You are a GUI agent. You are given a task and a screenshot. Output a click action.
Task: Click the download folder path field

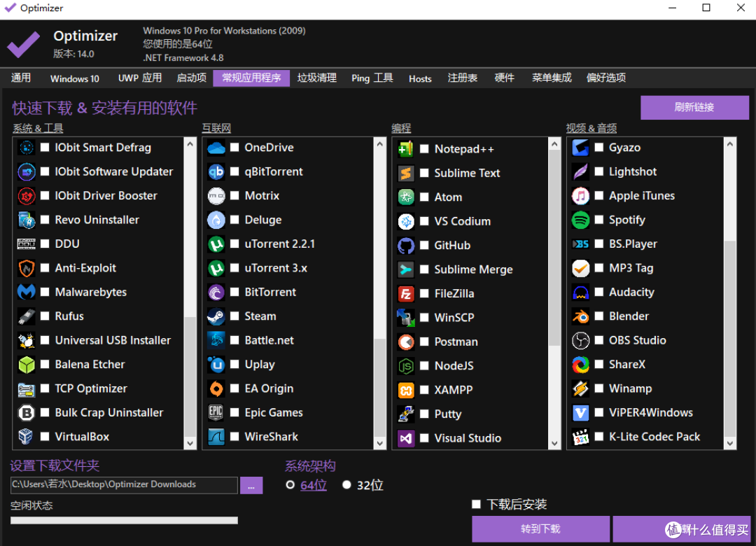point(124,484)
